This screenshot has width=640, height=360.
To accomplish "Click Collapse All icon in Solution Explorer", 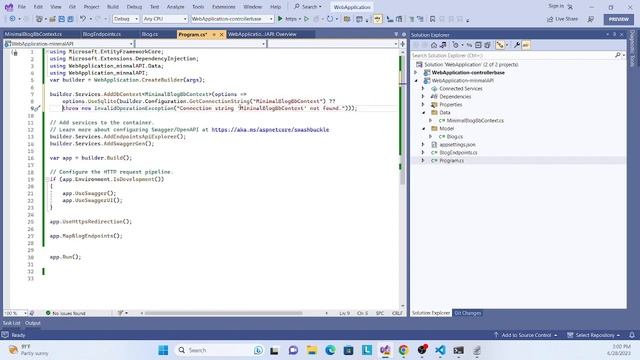I will click(x=478, y=45).
